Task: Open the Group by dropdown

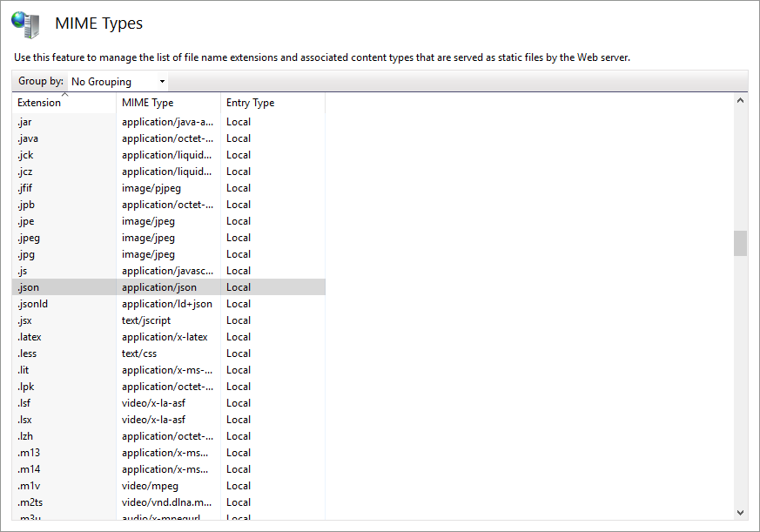Action: coord(118,82)
